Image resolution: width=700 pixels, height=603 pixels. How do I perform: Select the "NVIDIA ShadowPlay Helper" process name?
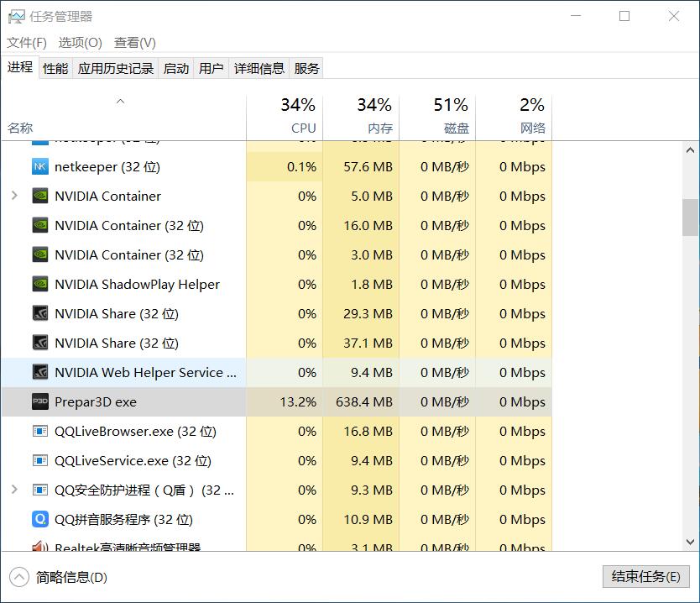(137, 285)
